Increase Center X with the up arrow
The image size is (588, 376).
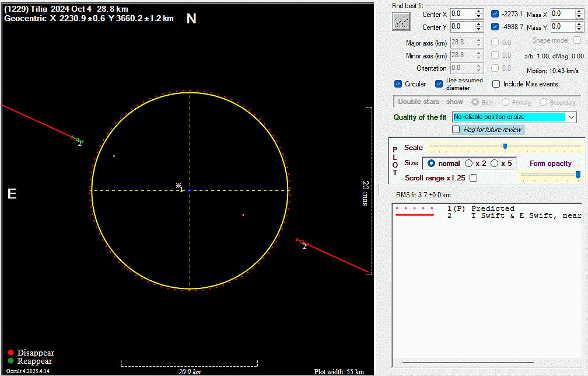(x=479, y=11)
